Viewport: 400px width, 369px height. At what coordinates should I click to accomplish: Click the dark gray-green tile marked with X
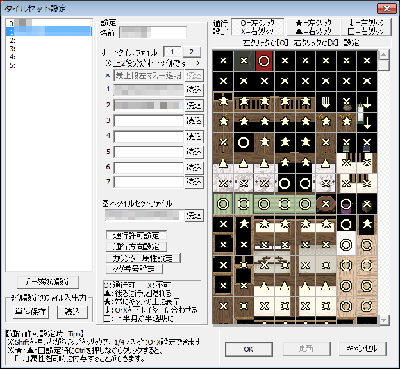tap(244, 61)
